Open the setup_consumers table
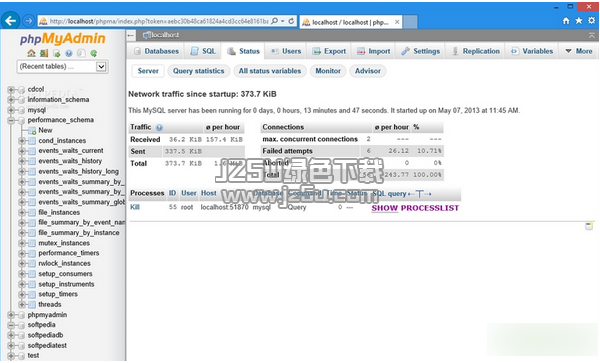The image size is (600, 363). point(65,274)
